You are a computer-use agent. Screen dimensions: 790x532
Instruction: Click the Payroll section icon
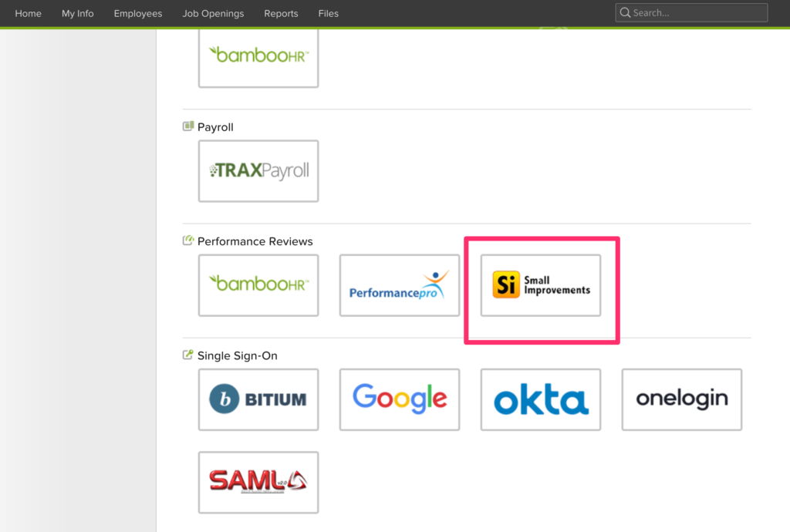tap(188, 126)
